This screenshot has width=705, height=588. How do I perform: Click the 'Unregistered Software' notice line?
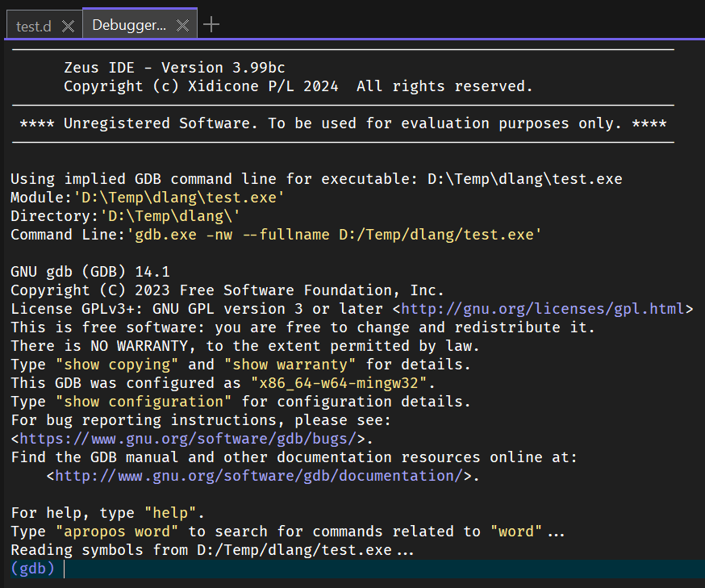point(343,123)
